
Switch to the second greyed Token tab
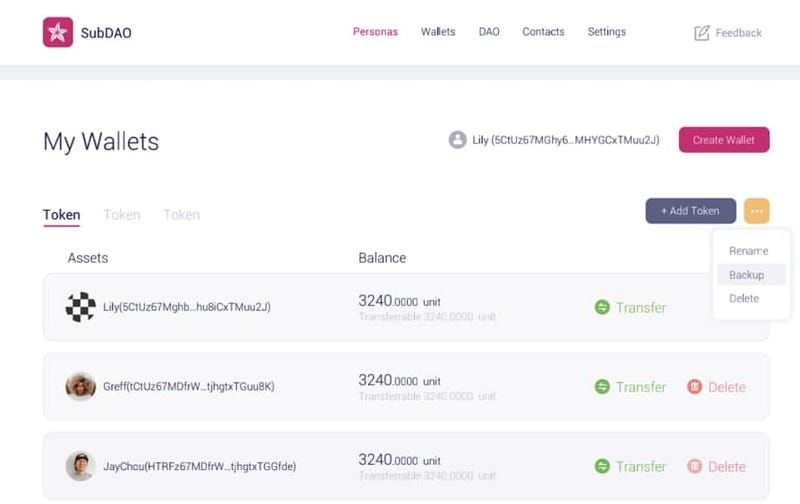click(121, 215)
